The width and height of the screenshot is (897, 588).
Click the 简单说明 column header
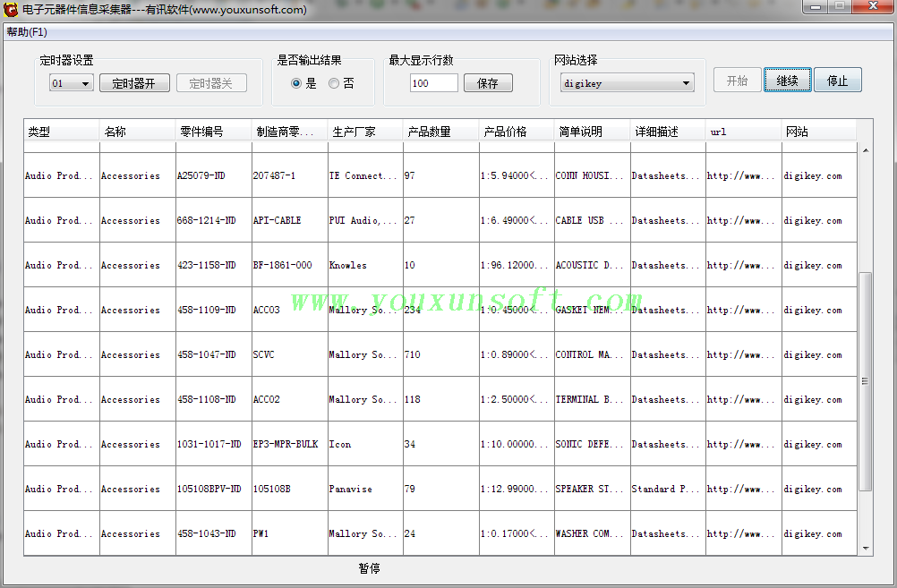[592, 132]
